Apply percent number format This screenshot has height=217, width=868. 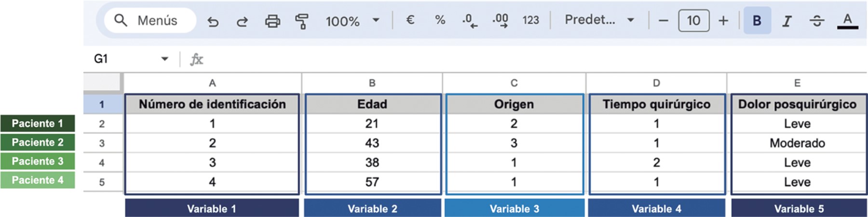pyautogui.click(x=440, y=20)
